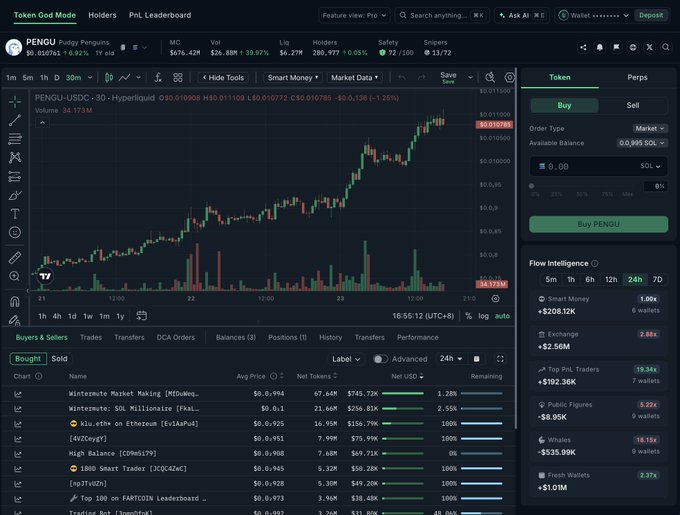Screen dimensions: 680x515
Task: Toggle the magnet snapping mode
Action: point(15,301)
